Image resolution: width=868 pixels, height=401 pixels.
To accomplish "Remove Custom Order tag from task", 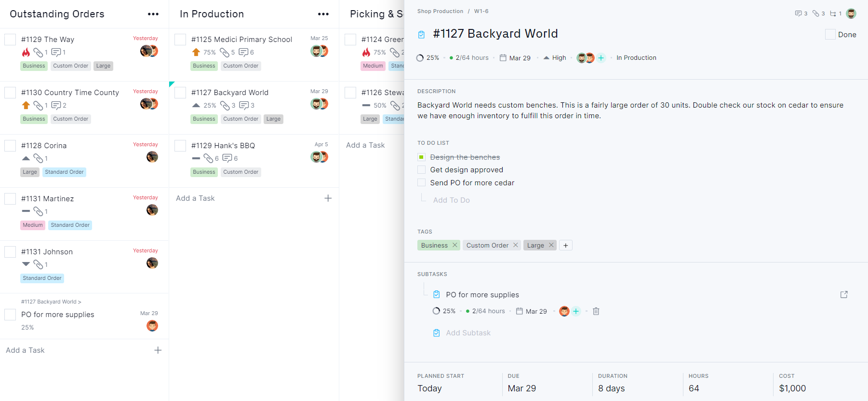I will tap(515, 245).
